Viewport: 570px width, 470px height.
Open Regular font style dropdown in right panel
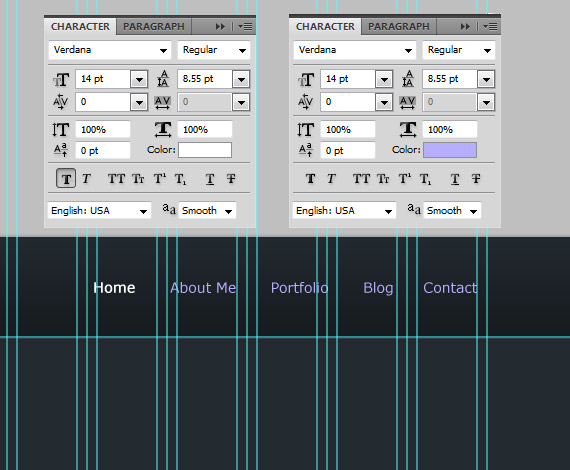point(459,50)
